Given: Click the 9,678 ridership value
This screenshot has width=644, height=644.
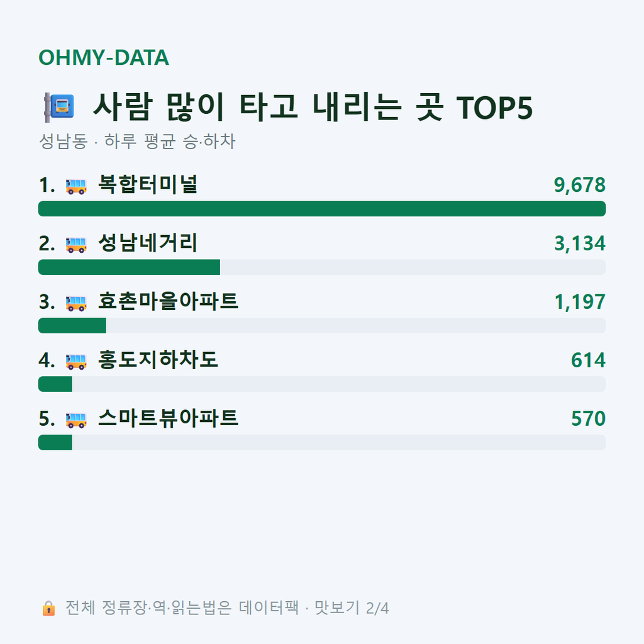Looking at the screenshot, I should (x=579, y=186).
